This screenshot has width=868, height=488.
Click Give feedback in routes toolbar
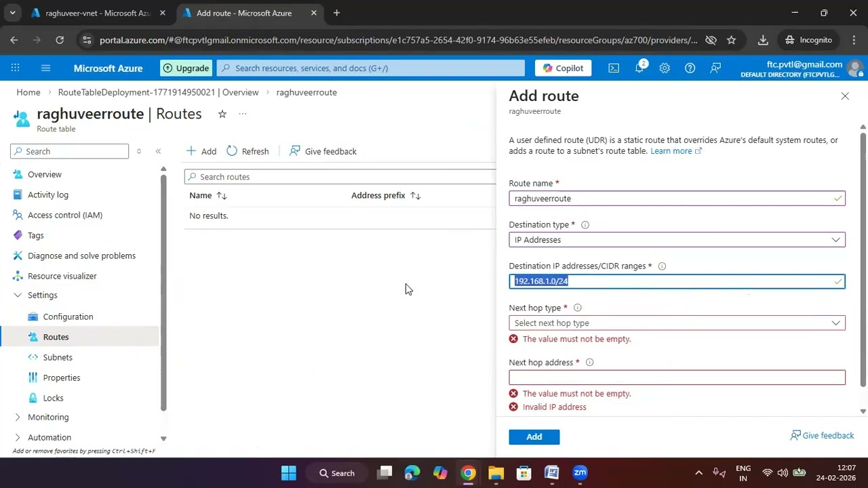coord(323,151)
